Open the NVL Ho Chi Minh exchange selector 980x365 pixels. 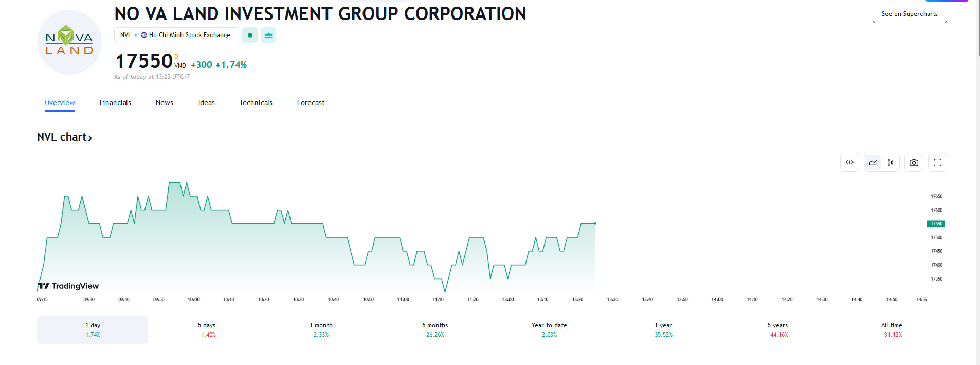pos(176,35)
